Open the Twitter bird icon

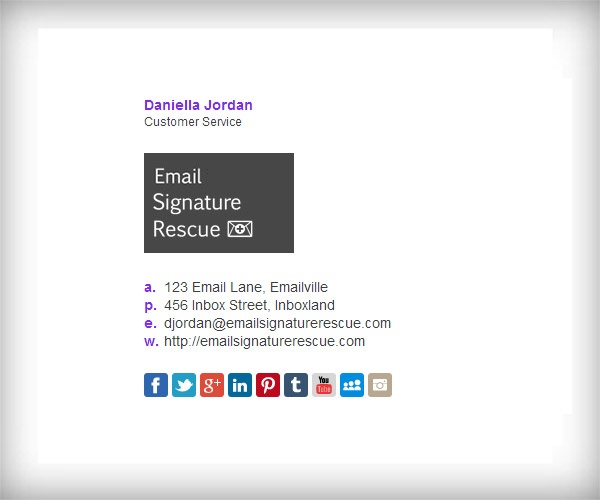click(184, 385)
